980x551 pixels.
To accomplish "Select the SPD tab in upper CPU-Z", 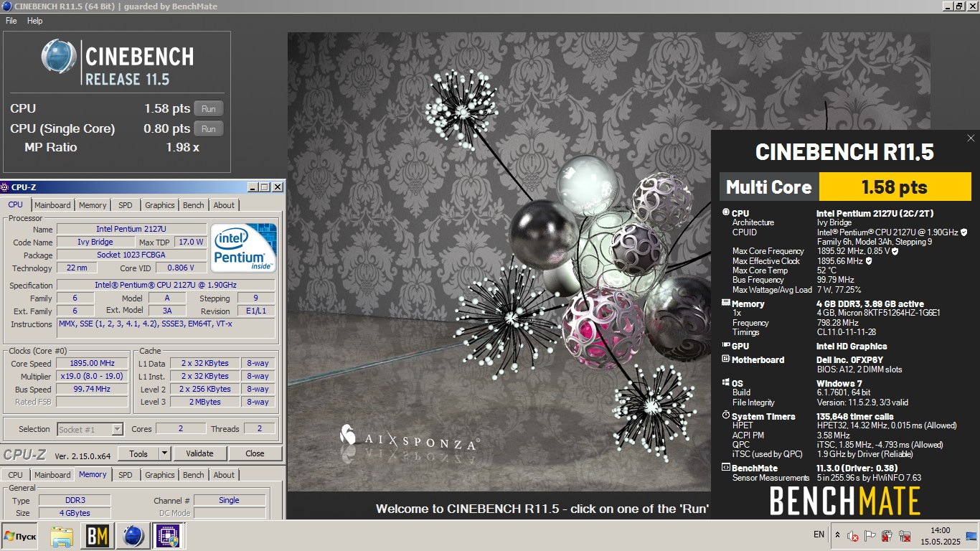I will pyautogui.click(x=126, y=205).
